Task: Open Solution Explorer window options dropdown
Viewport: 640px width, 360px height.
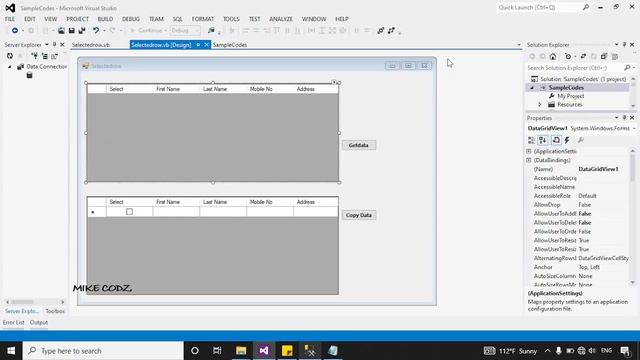Action: click(x=616, y=44)
